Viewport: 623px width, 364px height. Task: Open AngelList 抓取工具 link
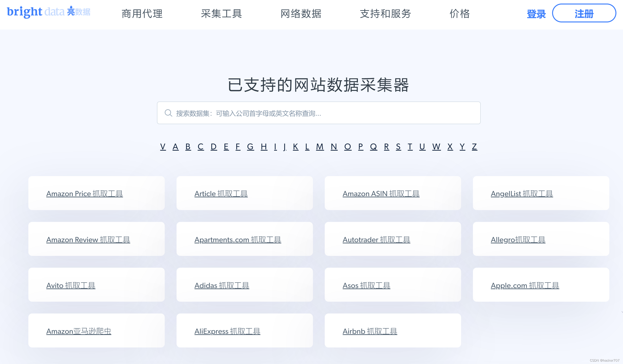[x=522, y=194]
